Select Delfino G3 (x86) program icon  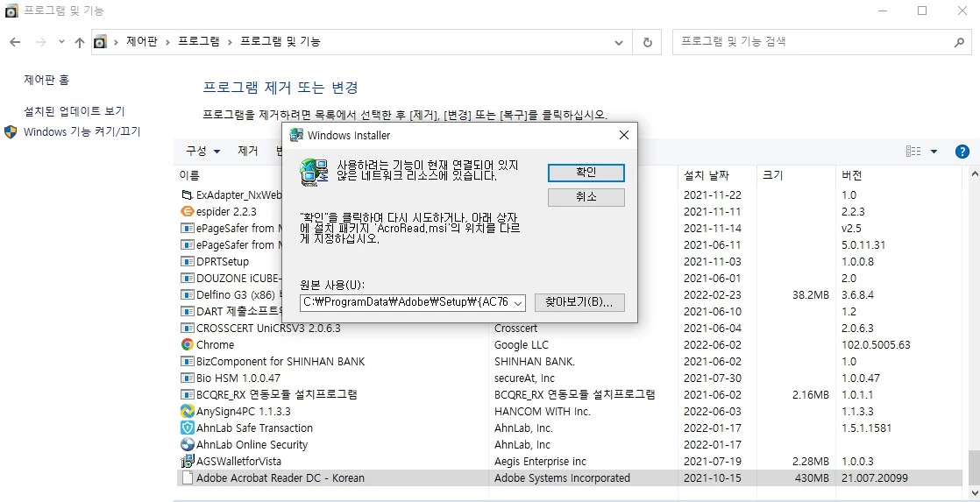[x=187, y=294]
